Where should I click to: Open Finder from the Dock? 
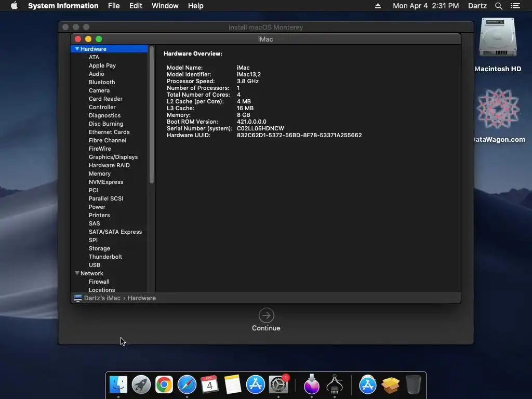pos(118,385)
